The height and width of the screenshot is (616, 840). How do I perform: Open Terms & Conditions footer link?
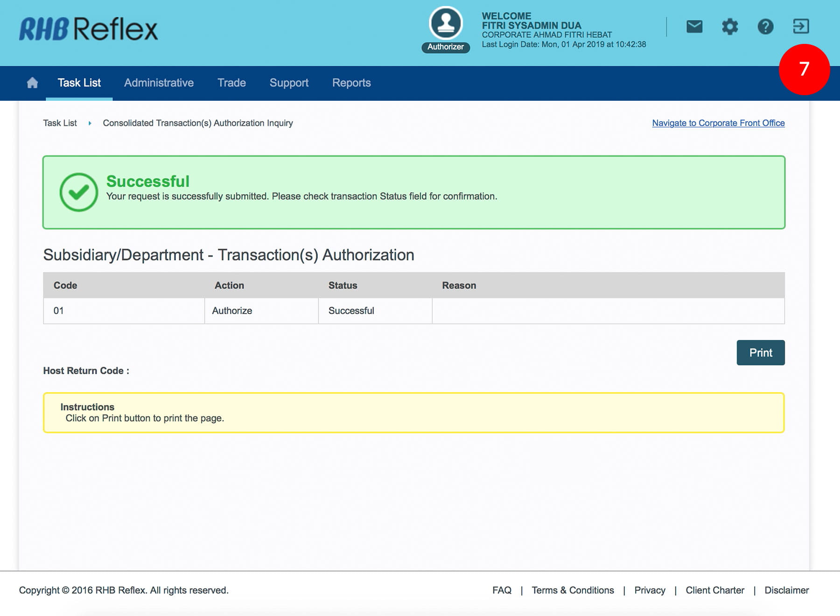[x=573, y=590]
